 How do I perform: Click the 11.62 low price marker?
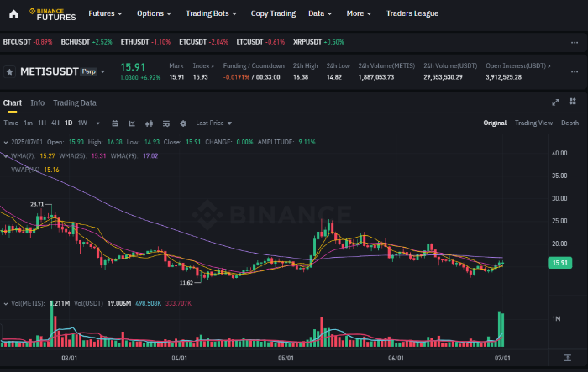(x=186, y=283)
